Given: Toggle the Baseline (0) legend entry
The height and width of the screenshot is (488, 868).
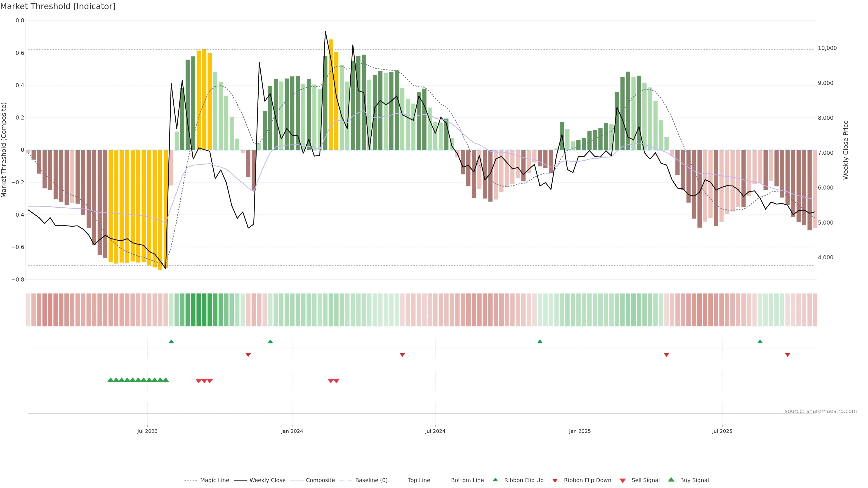Looking at the screenshot, I should (371, 480).
